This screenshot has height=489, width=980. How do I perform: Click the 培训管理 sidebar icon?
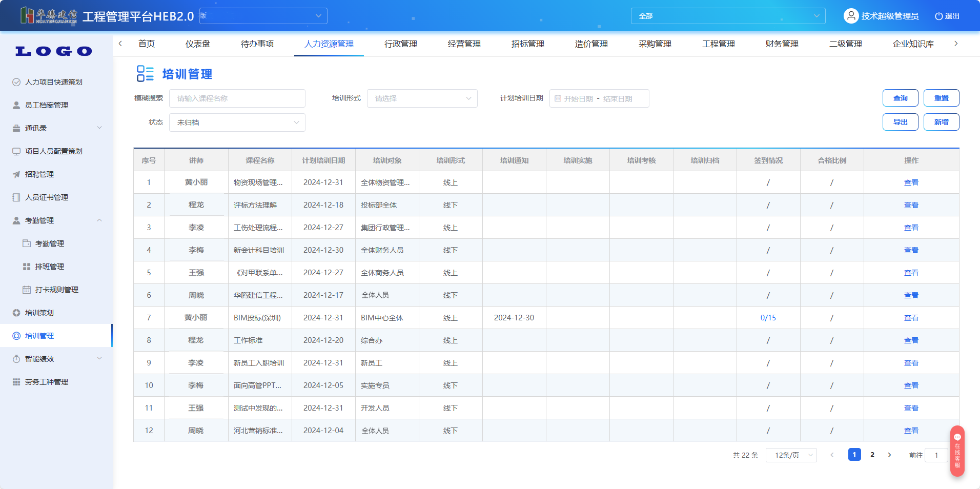16,336
